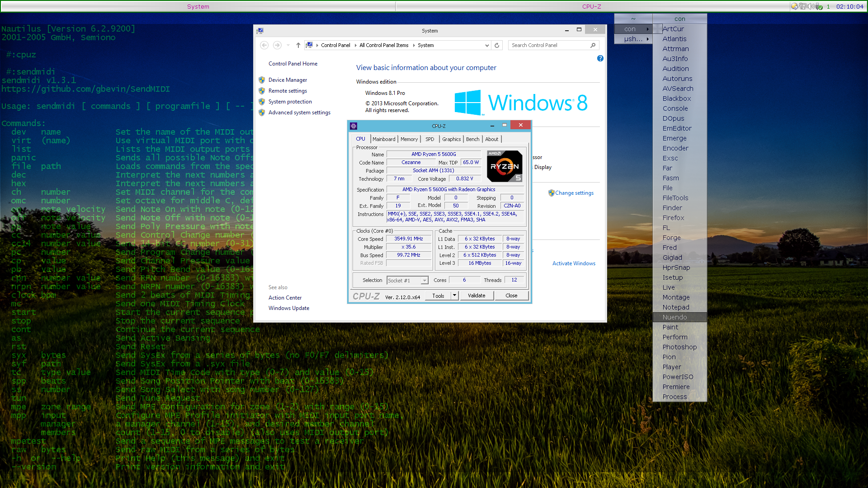Open the network tray icon
The width and height of the screenshot is (868, 488).
(802, 6)
